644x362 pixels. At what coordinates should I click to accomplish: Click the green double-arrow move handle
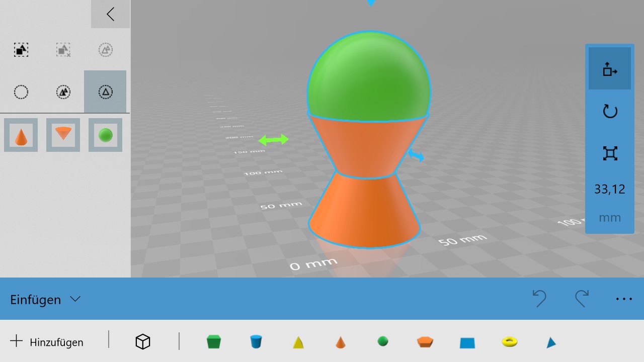274,140
